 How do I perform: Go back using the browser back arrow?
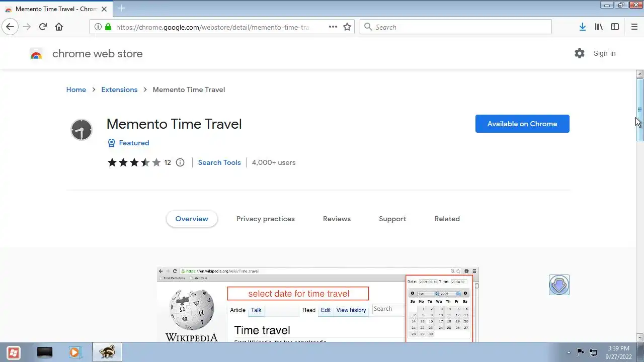tap(10, 27)
